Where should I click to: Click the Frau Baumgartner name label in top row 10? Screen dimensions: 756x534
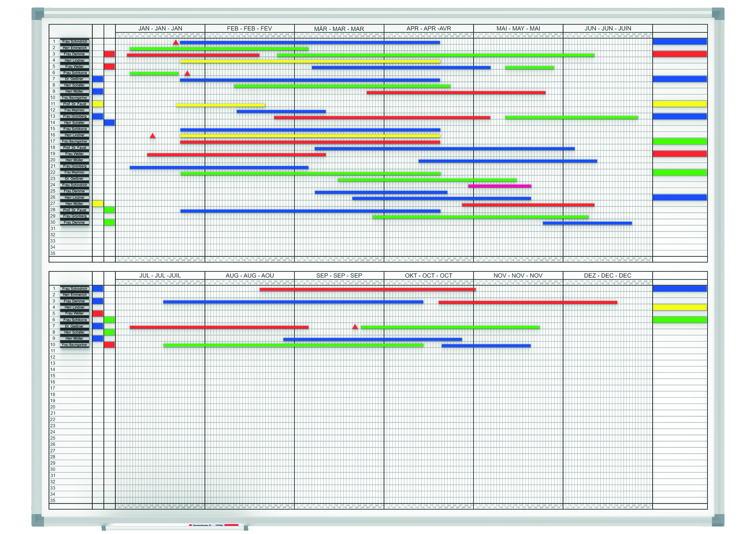(75, 98)
